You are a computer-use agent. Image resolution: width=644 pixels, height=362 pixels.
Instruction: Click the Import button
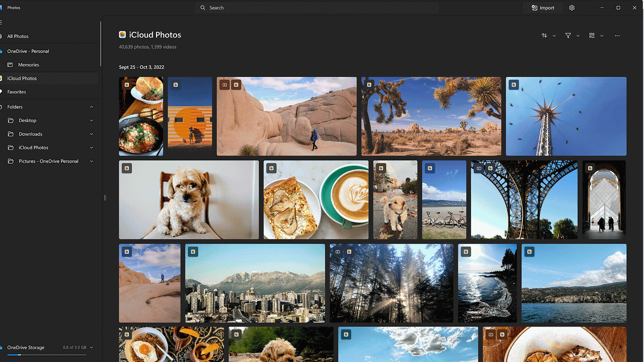tap(543, 7)
